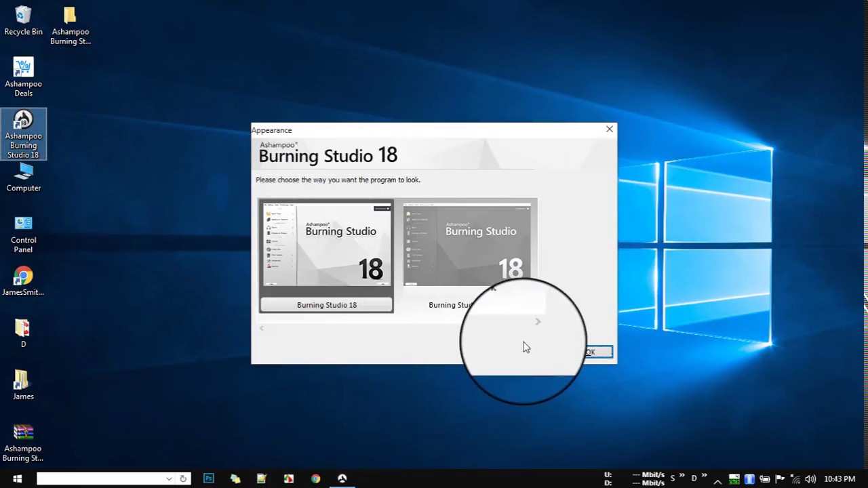Screen dimensions: 868x488
Task: Open the Windows Start button
Action: [x=17, y=479]
